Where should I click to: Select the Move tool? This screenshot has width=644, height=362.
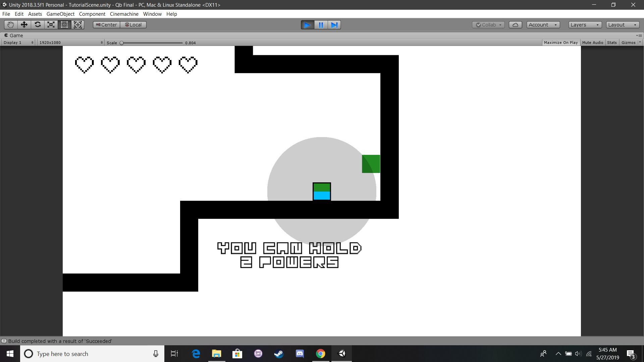(24, 25)
